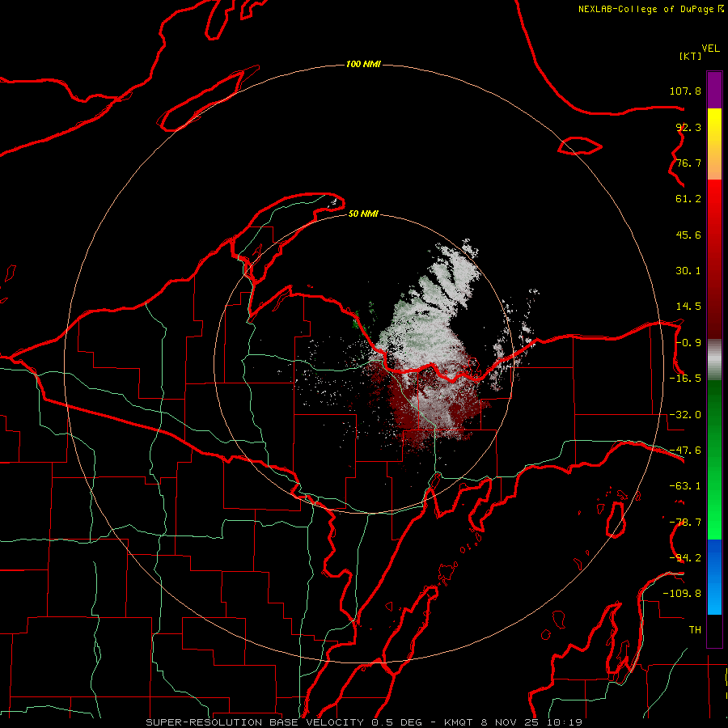
Task: Click the 50 NMI range ring label
Action: (363, 214)
